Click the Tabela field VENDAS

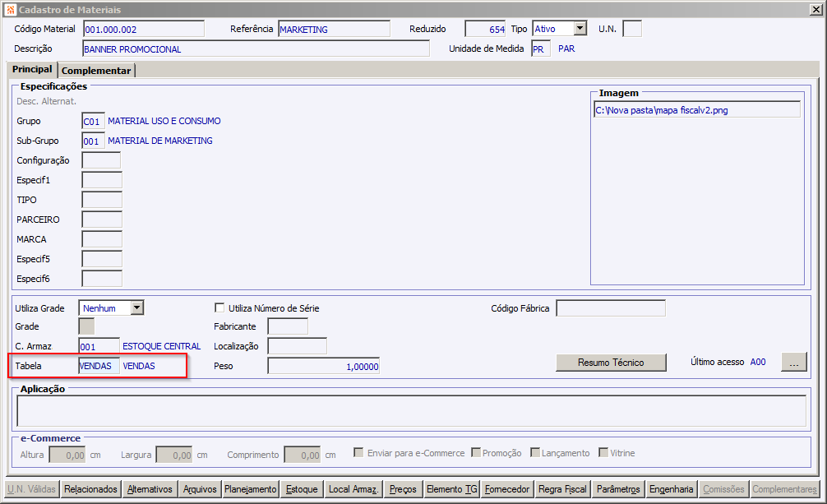click(99, 366)
